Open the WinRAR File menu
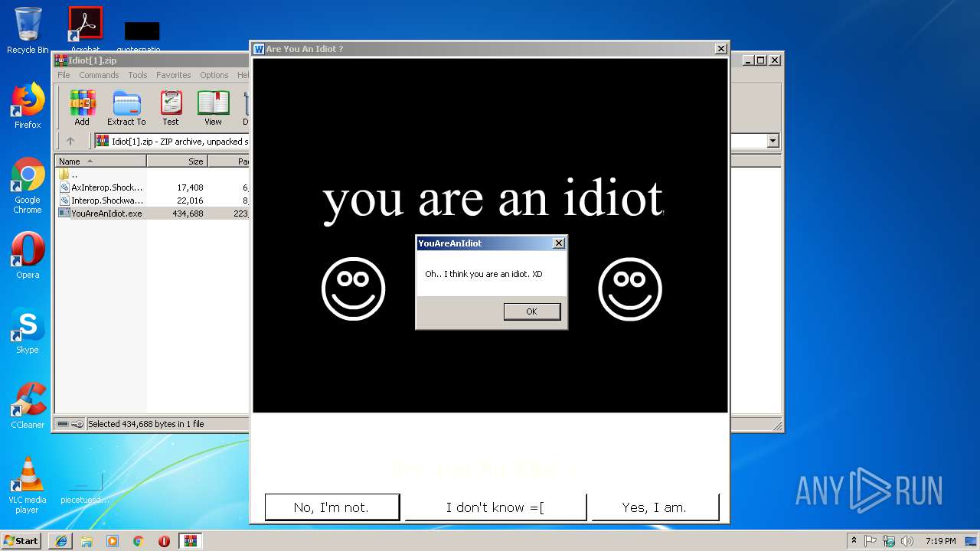 coord(64,75)
